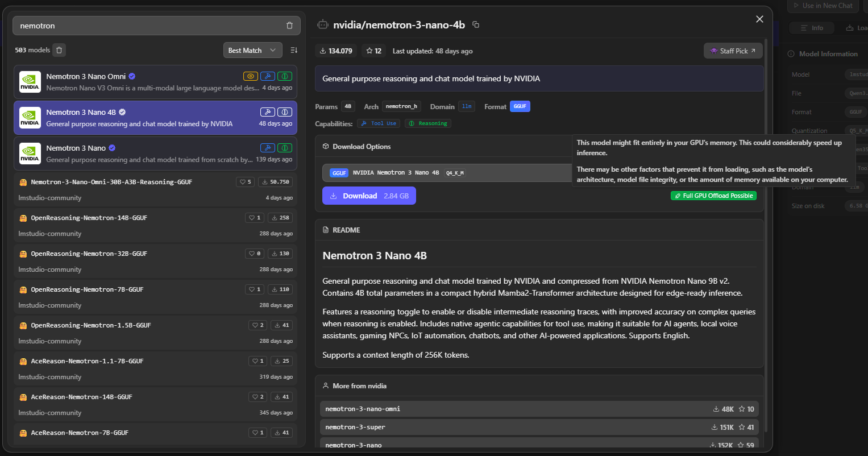Image resolution: width=868 pixels, height=456 pixels.
Task: Click the NVIDIA logo of Nemotron 3 Nano Omni
Action: coord(30,82)
